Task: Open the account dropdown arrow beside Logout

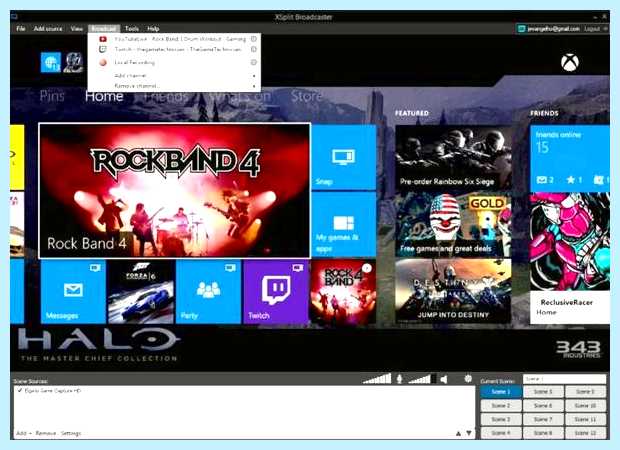Action: click(x=605, y=29)
